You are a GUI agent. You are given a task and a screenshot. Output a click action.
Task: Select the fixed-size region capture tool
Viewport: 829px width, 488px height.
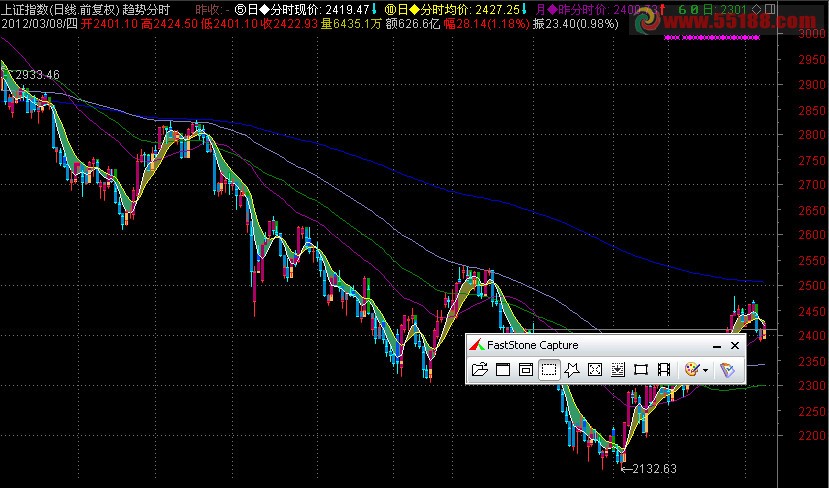pos(641,370)
